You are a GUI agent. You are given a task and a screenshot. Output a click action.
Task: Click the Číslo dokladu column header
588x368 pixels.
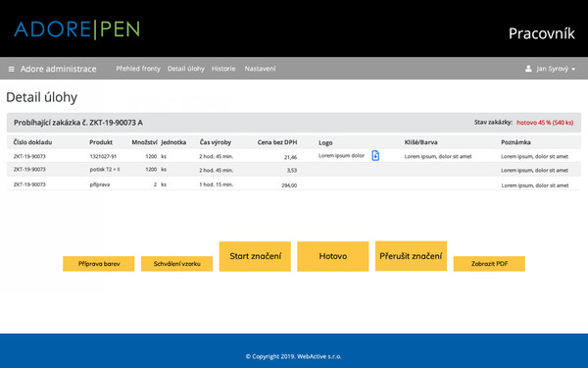32,142
